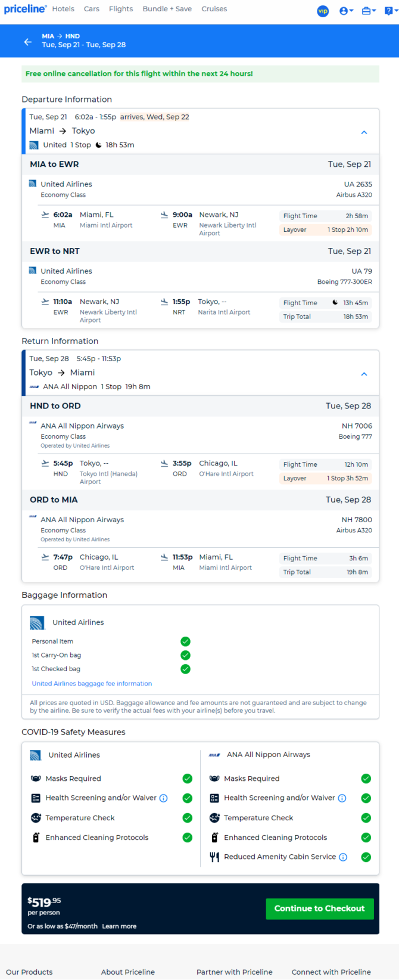399x980 pixels.
Task: Collapse the return flight details chevron
Action: 364,374
